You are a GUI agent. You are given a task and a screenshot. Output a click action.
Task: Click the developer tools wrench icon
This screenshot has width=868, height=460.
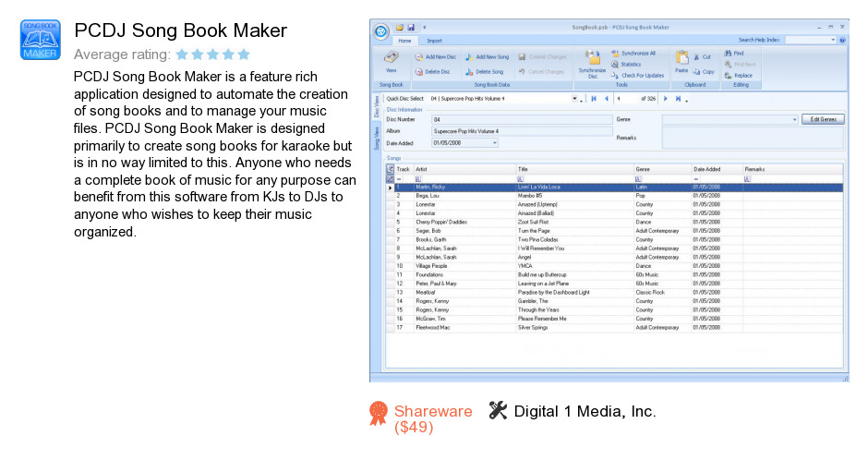(x=498, y=410)
